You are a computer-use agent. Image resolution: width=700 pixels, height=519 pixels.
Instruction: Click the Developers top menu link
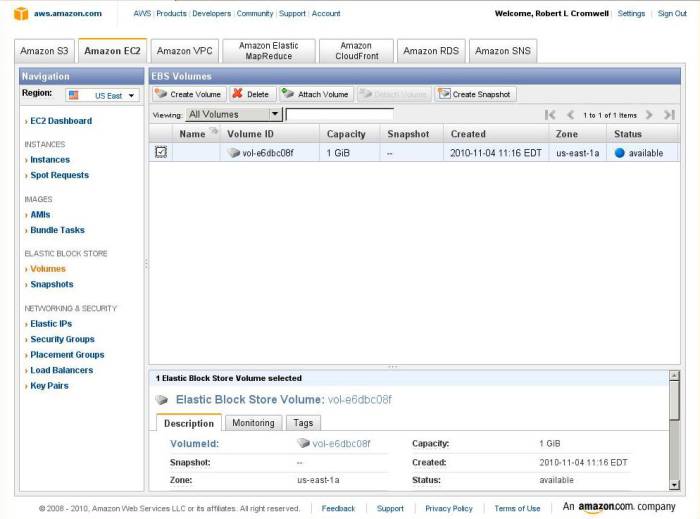point(212,13)
